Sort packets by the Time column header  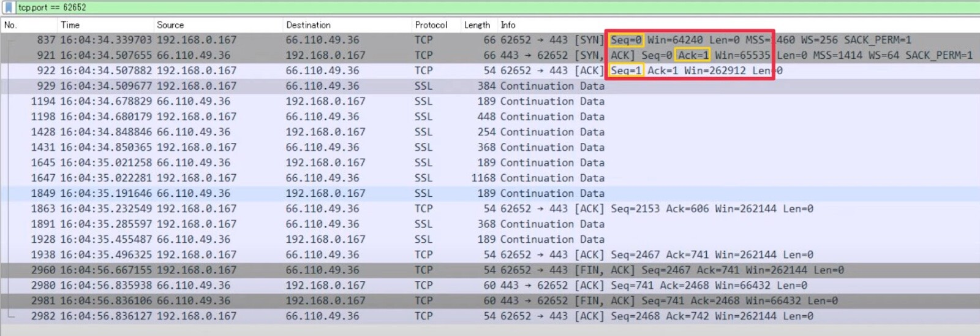(70, 25)
